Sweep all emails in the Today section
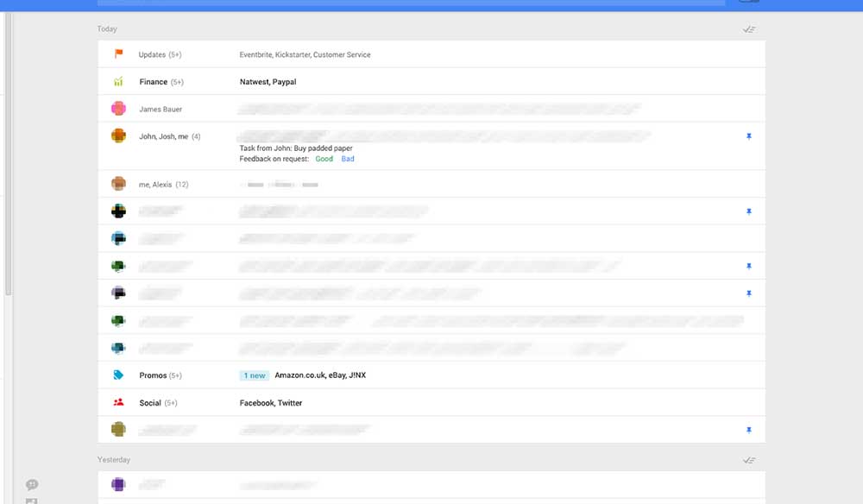The image size is (863, 504). (x=749, y=29)
